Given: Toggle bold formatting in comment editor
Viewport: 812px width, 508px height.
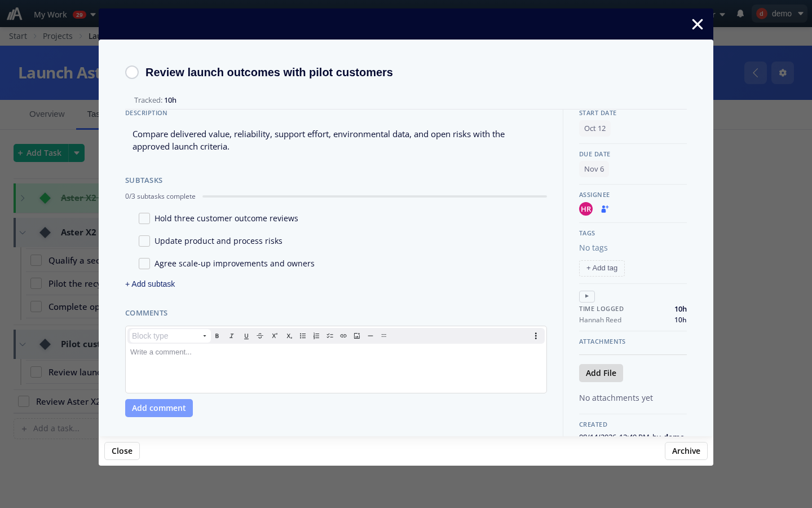Looking at the screenshot, I should pyautogui.click(x=217, y=336).
